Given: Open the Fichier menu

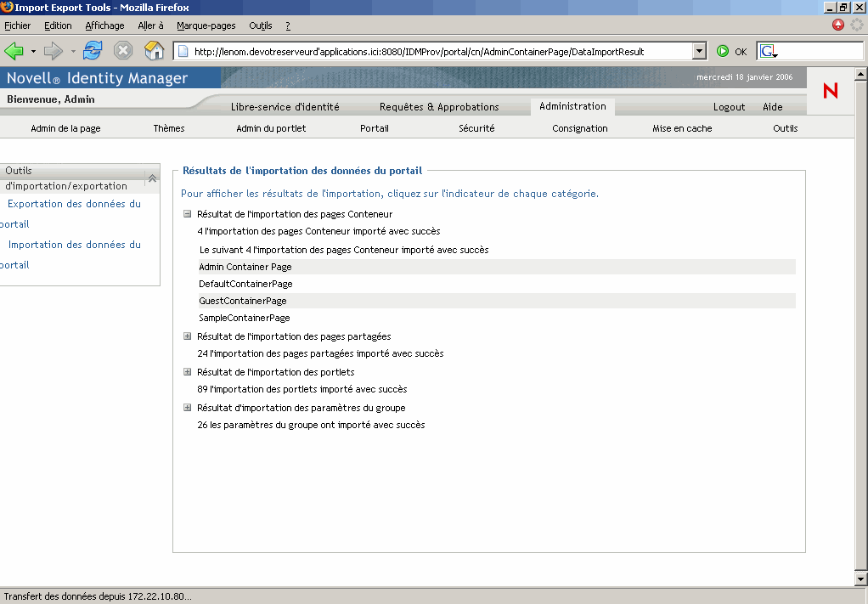Looking at the screenshot, I should click(18, 25).
